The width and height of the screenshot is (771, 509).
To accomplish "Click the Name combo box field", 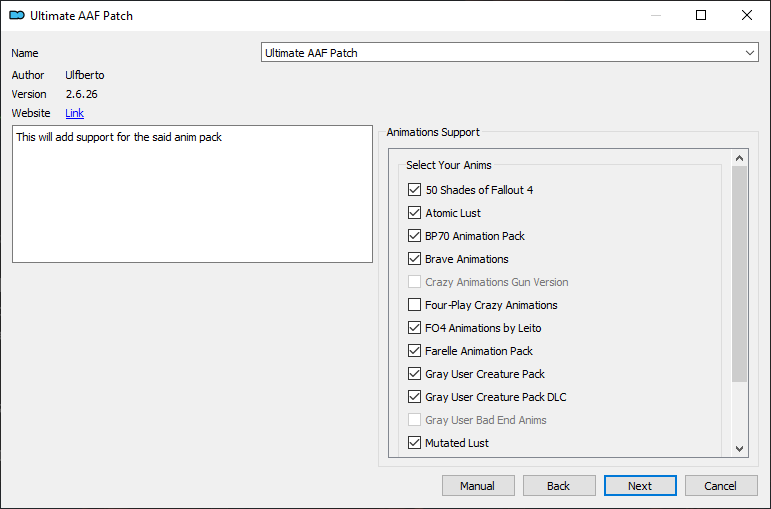I will coord(509,53).
